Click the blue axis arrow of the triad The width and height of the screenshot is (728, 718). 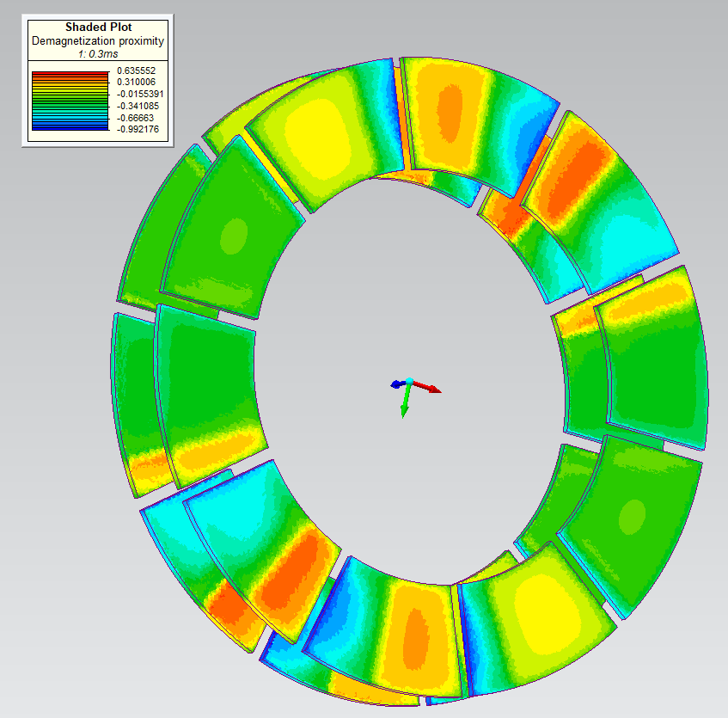click(396, 384)
